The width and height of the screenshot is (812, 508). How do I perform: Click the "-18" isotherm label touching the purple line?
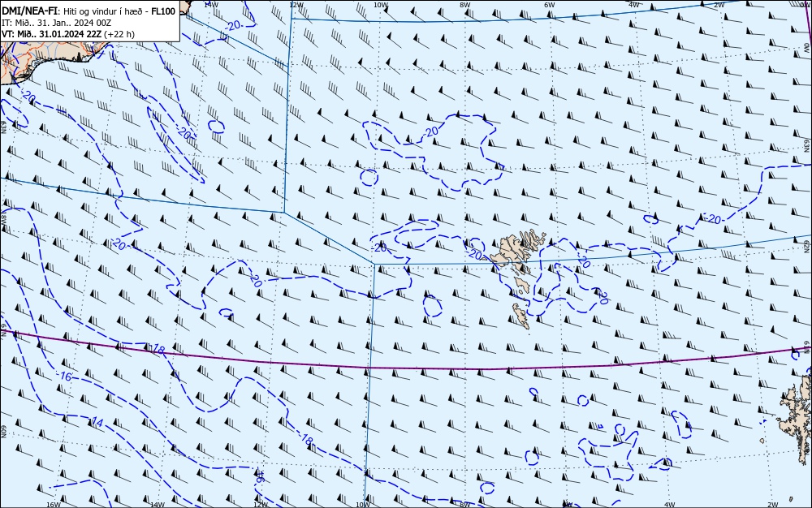click(x=157, y=350)
